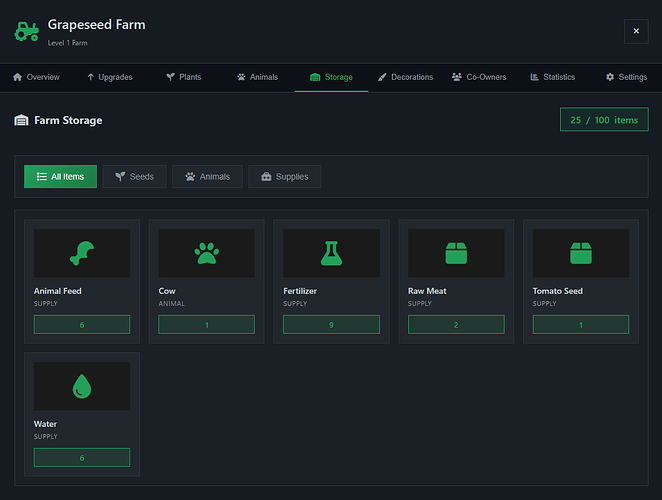
Task: Click the Cow paw print icon
Action: pyautogui.click(x=206, y=253)
